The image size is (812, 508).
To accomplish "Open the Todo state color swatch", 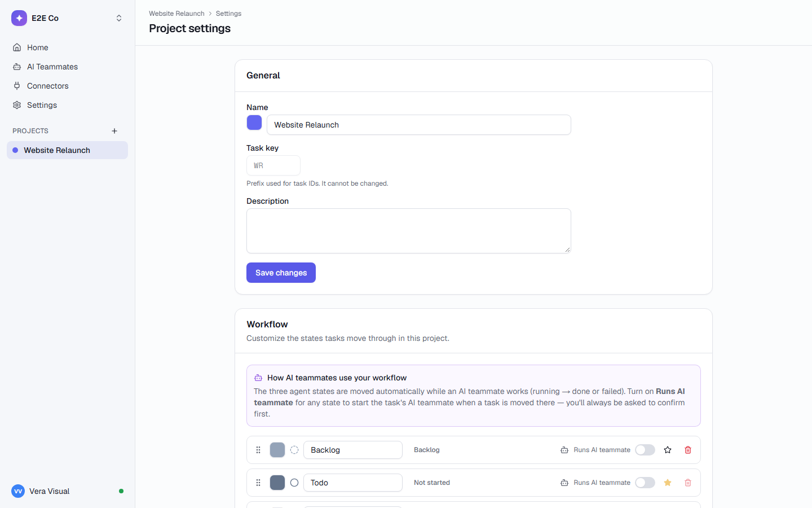I will coord(277,483).
